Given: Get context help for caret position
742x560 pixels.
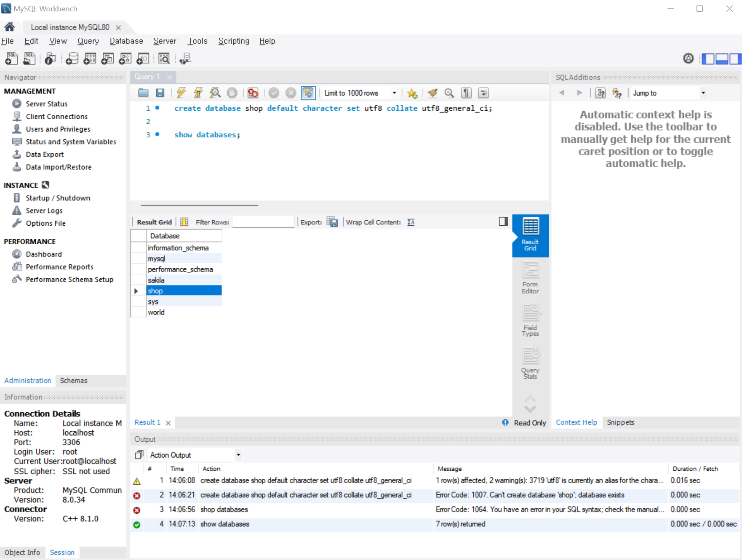Looking at the screenshot, I should point(601,93).
